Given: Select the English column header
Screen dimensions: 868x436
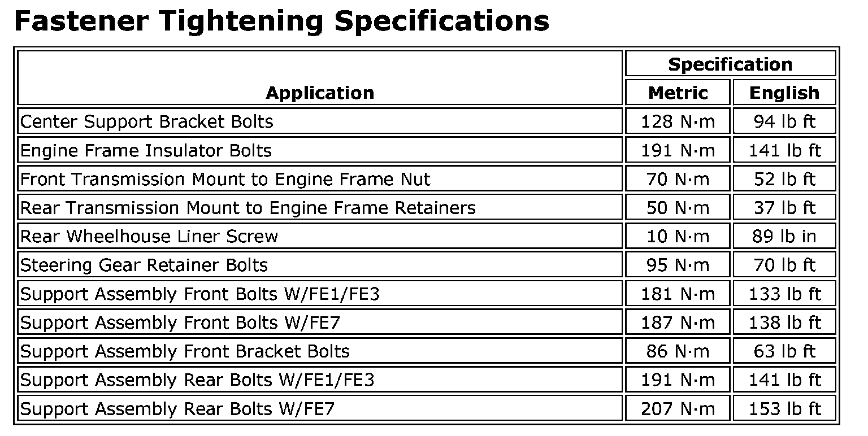Looking at the screenshot, I should (x=784, y=93).
